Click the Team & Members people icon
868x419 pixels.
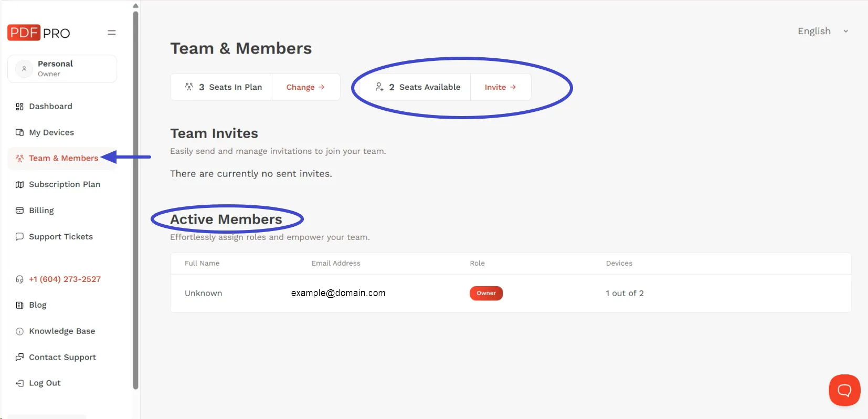pyautogui.click(x=19, y=158)
